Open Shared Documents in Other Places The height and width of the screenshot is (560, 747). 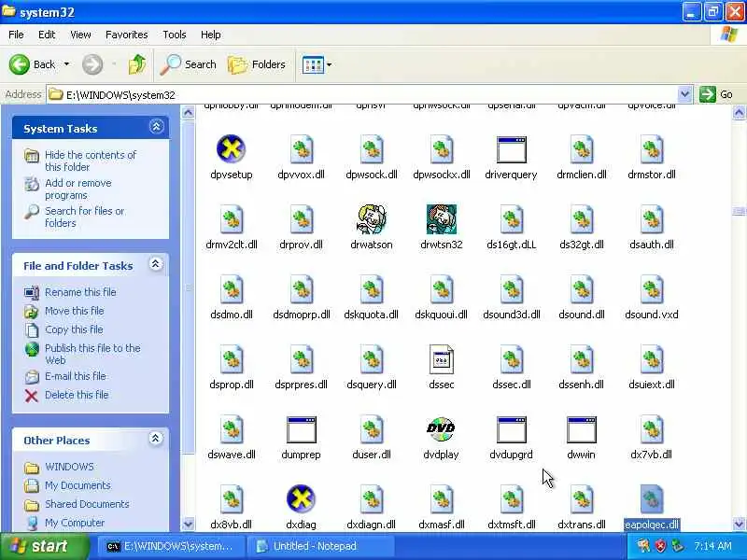pyautogui.click(x=87, y=504)
